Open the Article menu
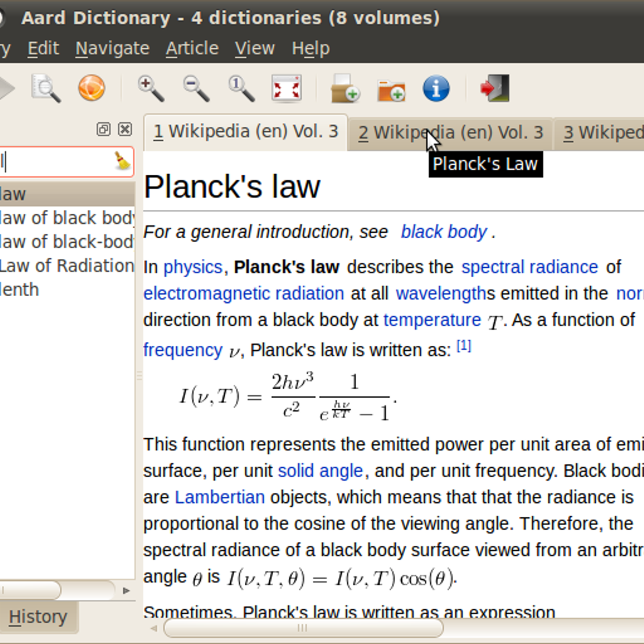 pyautogui.click(x=192, y=48)
